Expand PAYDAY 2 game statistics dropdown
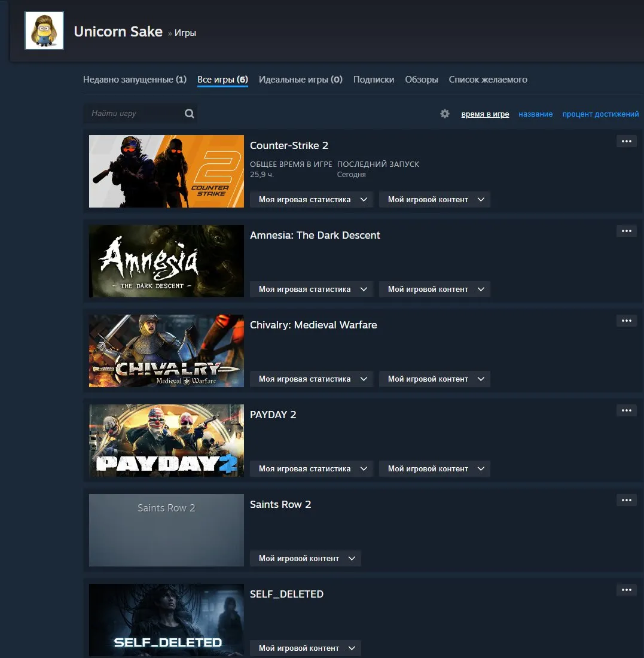Screen dimensions: 644x658 [x=312, y=469]
